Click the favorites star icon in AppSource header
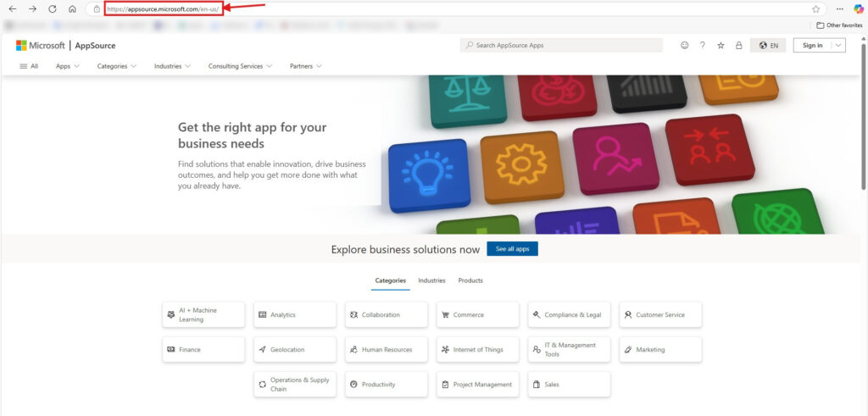The height and width of the screenshot is (416, 868). point(721,46)
